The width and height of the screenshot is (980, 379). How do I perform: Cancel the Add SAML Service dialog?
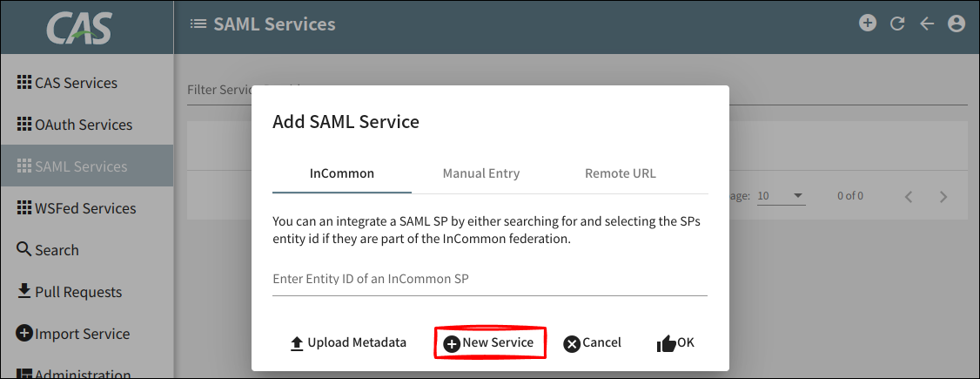tap(592, 342)
